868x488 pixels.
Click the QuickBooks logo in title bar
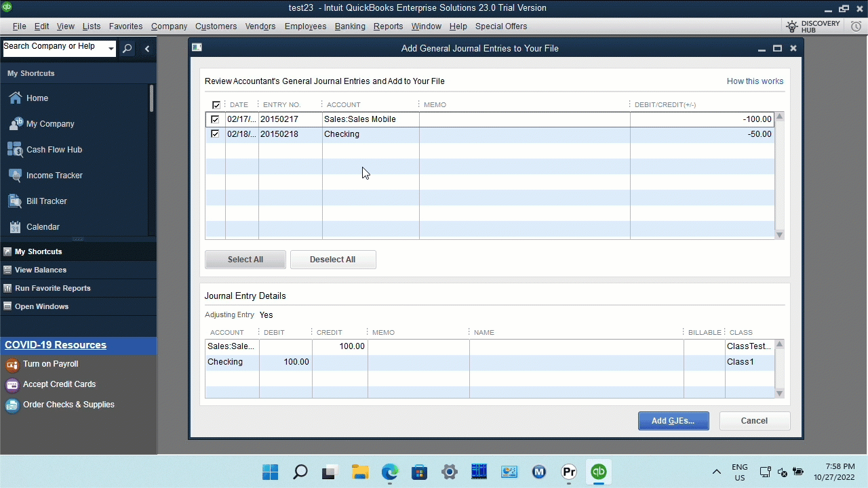(7, 7)
